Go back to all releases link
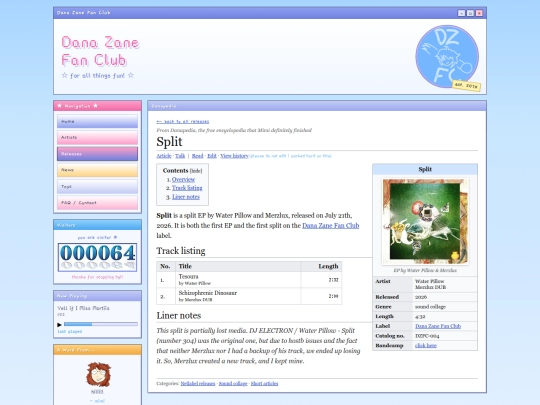Screen dimensions: 540x405 (x=183, y=122)
